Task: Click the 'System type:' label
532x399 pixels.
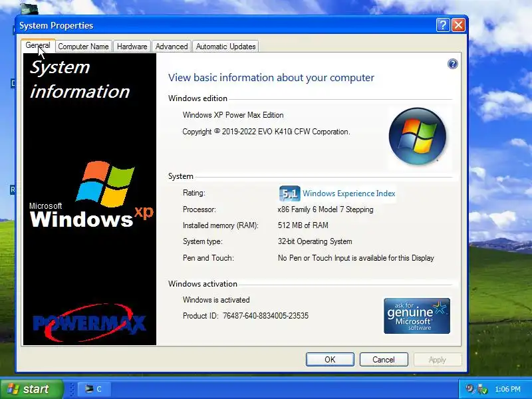Action: tap(203, 241)
